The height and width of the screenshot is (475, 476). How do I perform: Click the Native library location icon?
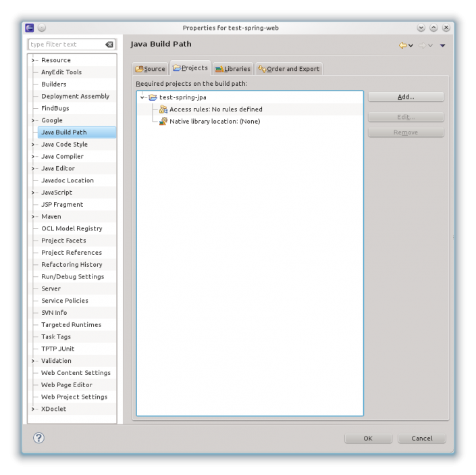163,122
